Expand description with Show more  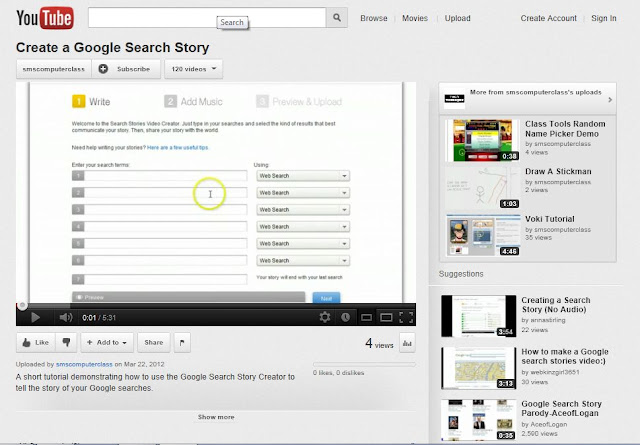click(216, 417)
